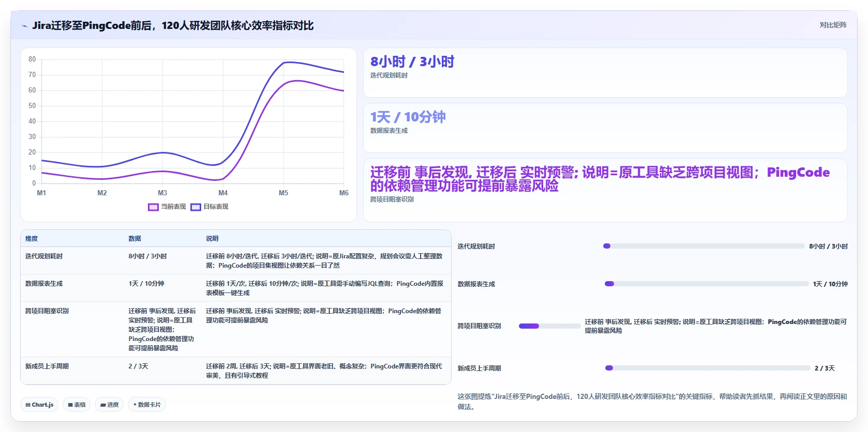Select the 迭代规划耗时 table row label
The image size is (868, 432).
(x=44, y=256)
